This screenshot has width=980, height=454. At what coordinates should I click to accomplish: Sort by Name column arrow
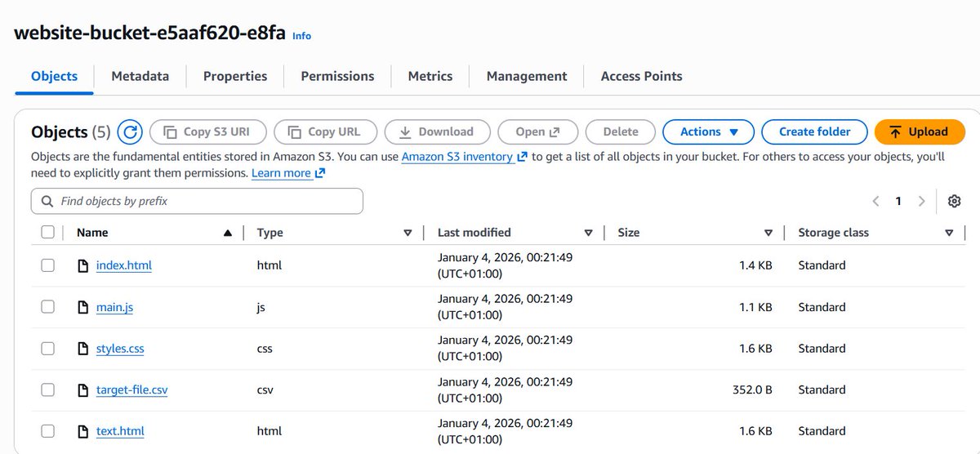tap(227, 233)
